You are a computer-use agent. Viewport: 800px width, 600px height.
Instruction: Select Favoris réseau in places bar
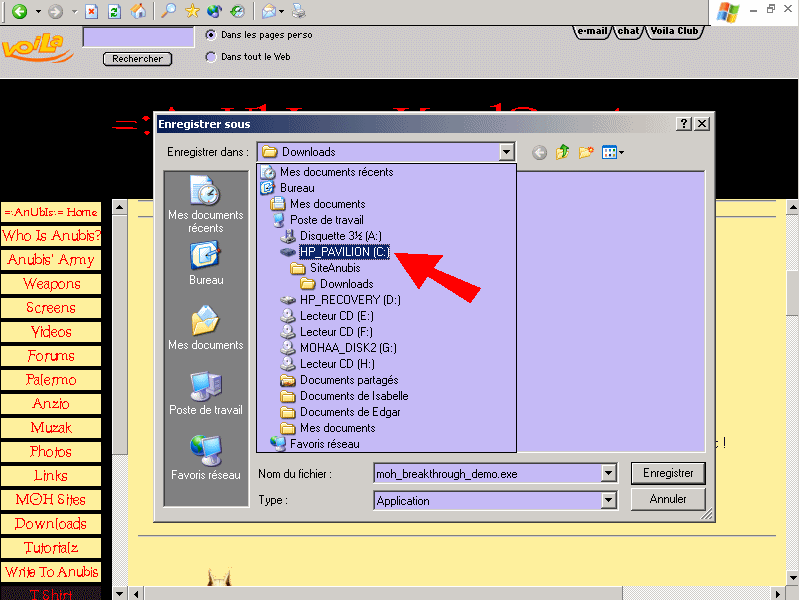[206, 458]
